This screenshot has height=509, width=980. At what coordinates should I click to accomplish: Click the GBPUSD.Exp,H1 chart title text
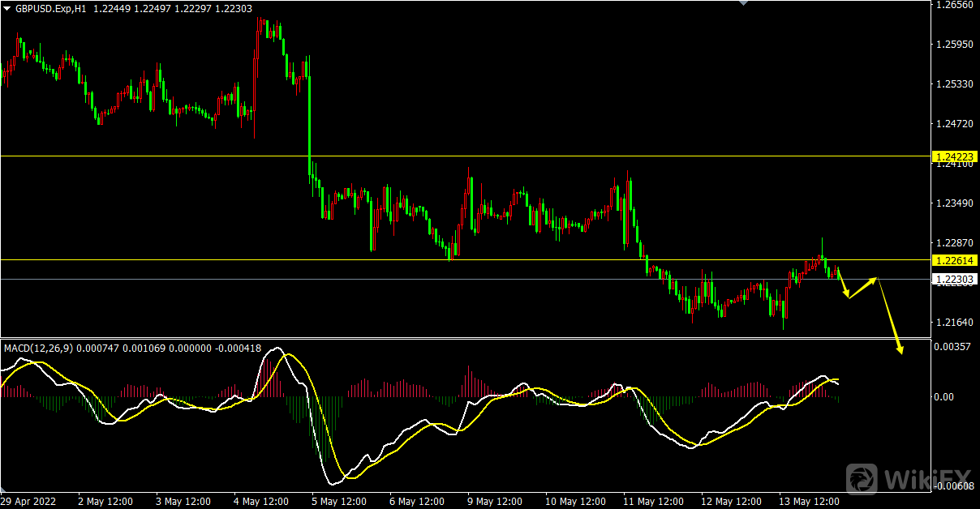(x=51, y=8)
